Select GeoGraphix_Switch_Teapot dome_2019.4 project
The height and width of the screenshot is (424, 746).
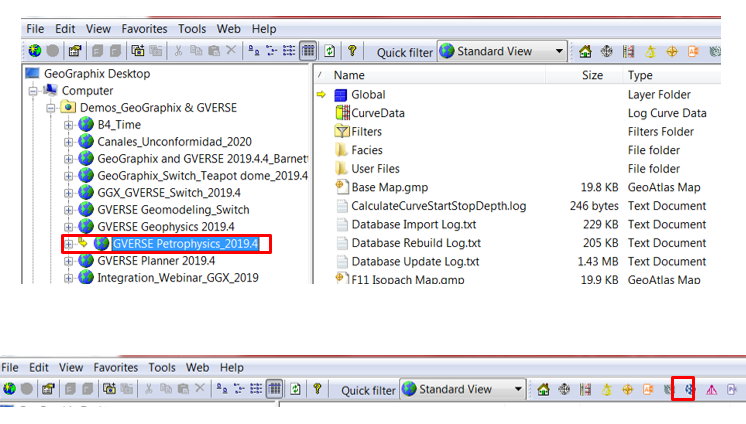point(203,176)
